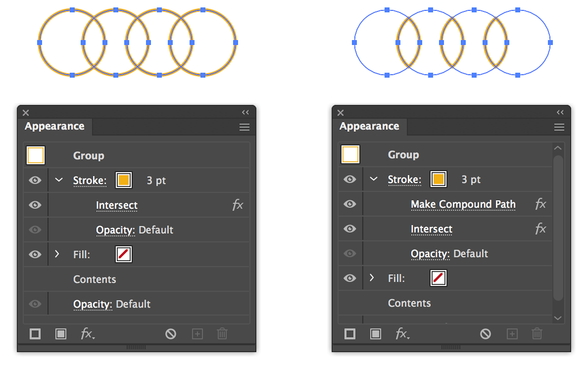
Task: Toggle visibility of Make Compound Path effect
Action: (x=350, y=204)
